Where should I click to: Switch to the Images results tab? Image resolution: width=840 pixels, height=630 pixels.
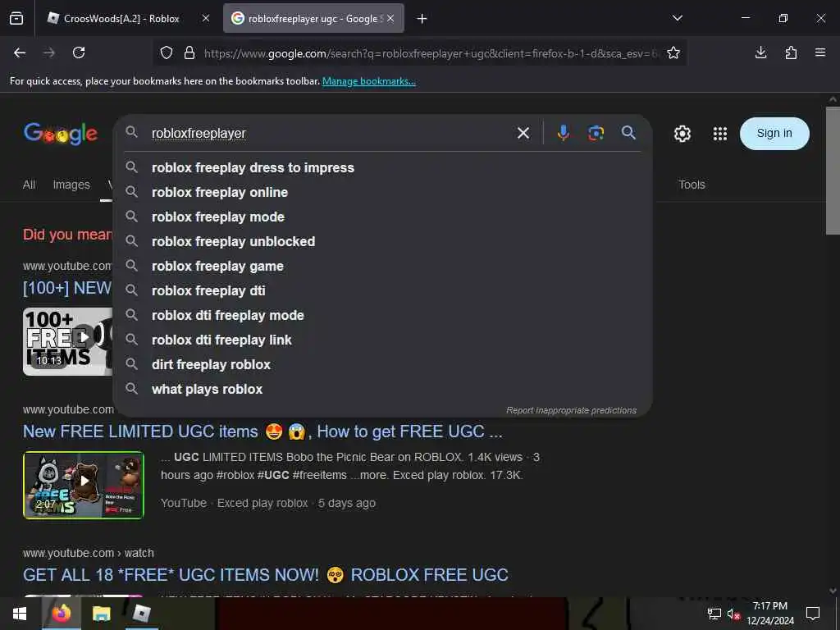(71, 185)
